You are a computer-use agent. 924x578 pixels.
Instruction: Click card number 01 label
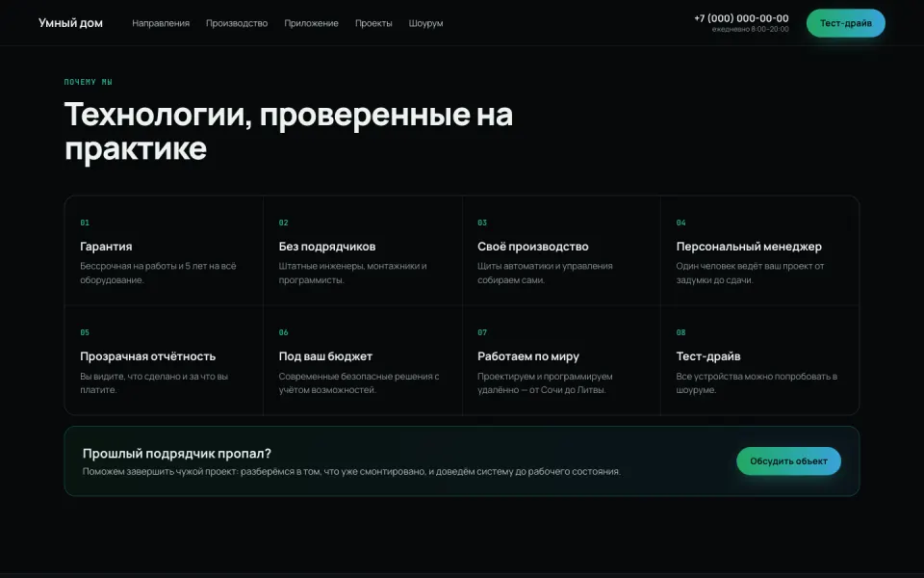[85, 223]
